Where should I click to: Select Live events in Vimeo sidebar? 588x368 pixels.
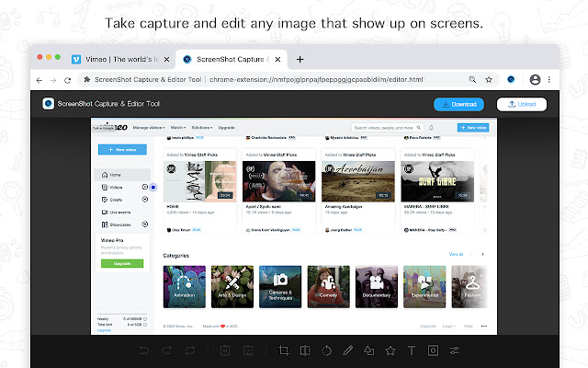(x=117, y=213)
